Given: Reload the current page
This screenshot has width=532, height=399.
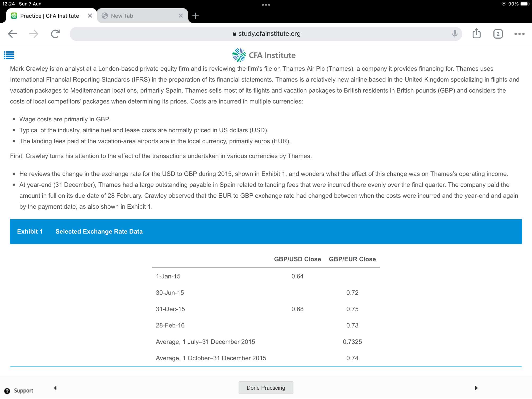Looking at the screenshot, I should tap(55, 34).
